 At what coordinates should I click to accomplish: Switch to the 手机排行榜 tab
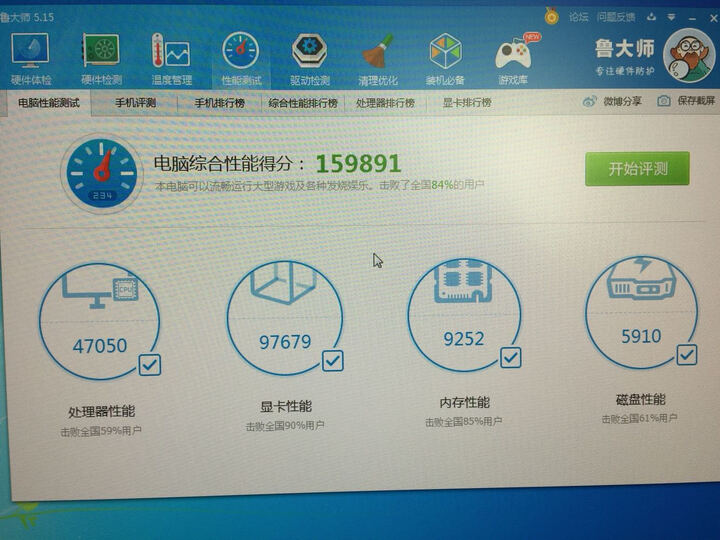pyautogui.click(x=219, y=103)
